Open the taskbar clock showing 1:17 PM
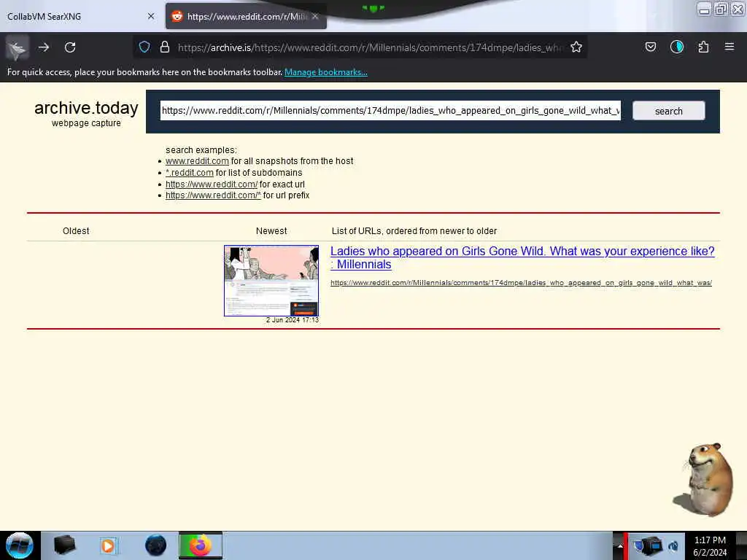Viewport: 747px width, 560px height. 710,546
